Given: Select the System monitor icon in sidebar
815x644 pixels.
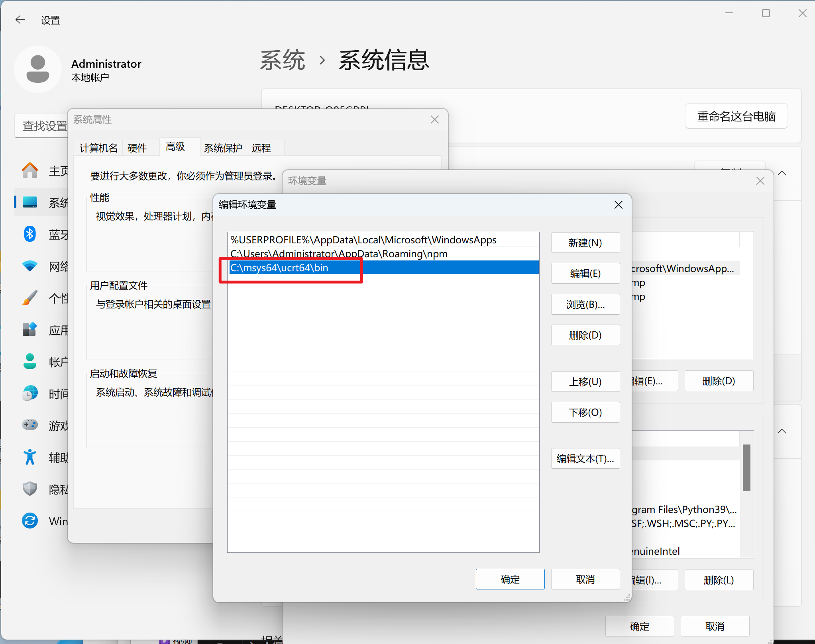Looking at the screenshot, I should tap(30, 202).
